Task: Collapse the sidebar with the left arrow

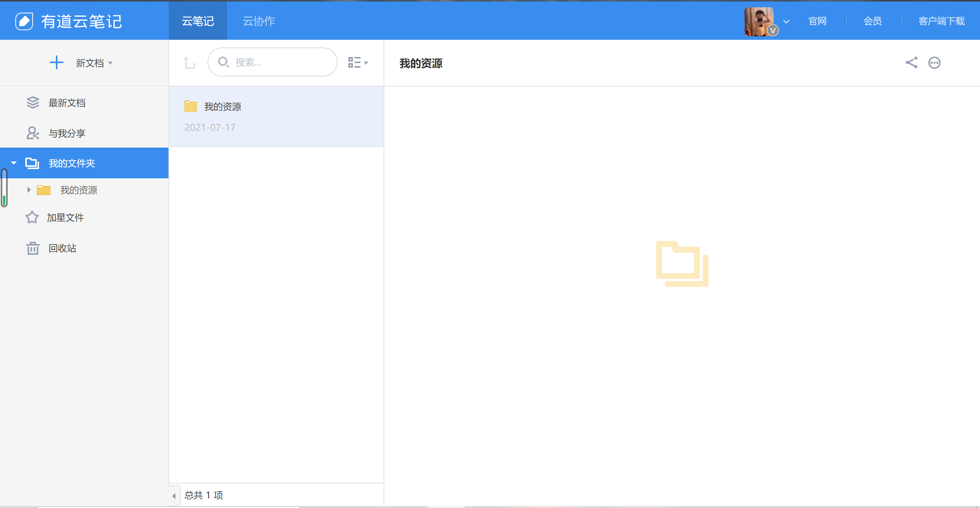Action: (x=174, y=496)
